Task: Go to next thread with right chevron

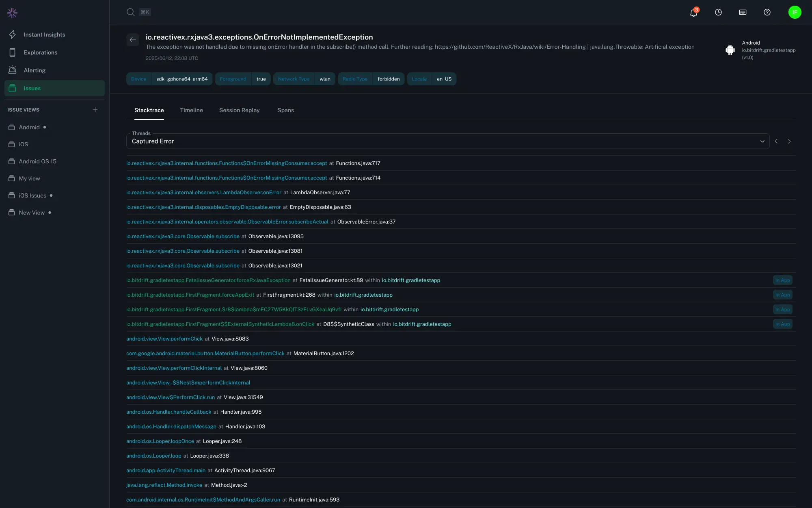Action: click(x=790, y=141)
